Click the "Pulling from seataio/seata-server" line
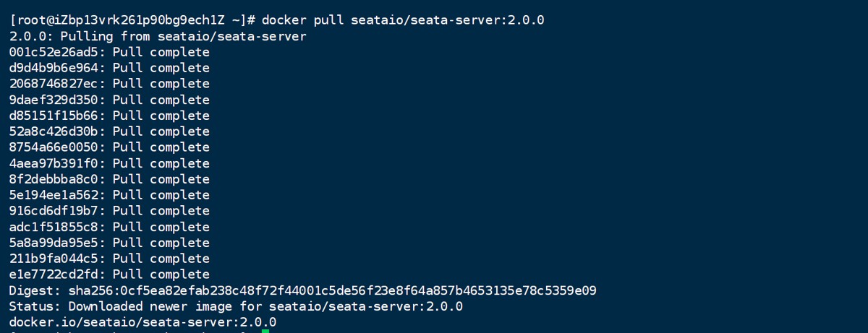This screenshot has height=333, width=868. [x=158, y=36]
